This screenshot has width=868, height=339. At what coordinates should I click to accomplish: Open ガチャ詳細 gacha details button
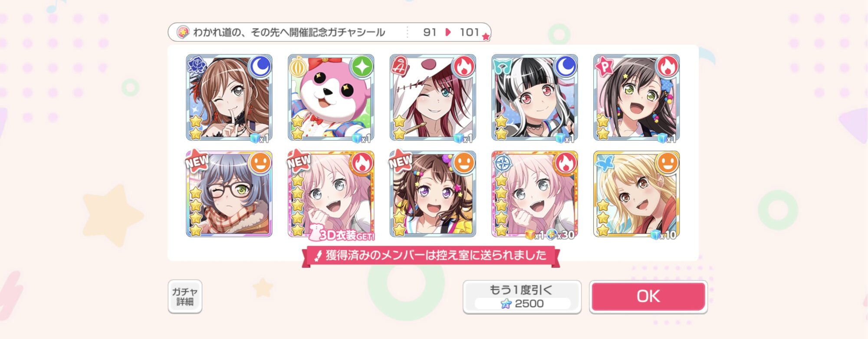click(185, 296)
